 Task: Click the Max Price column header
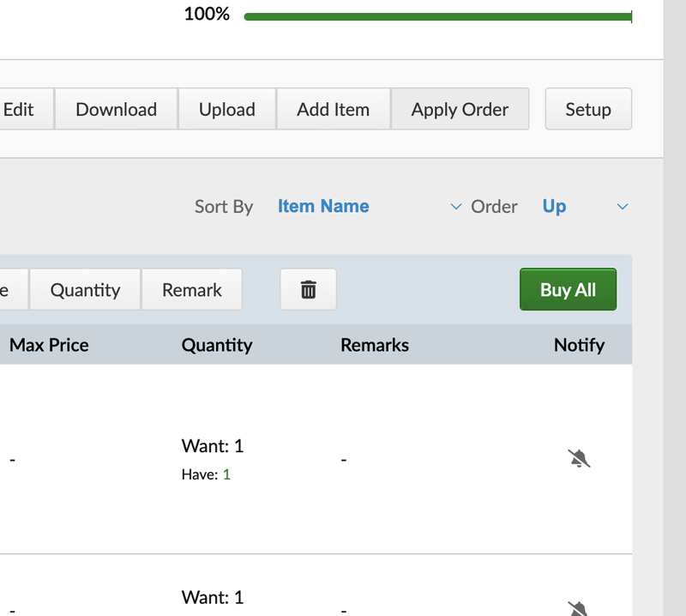click(49, 345)
